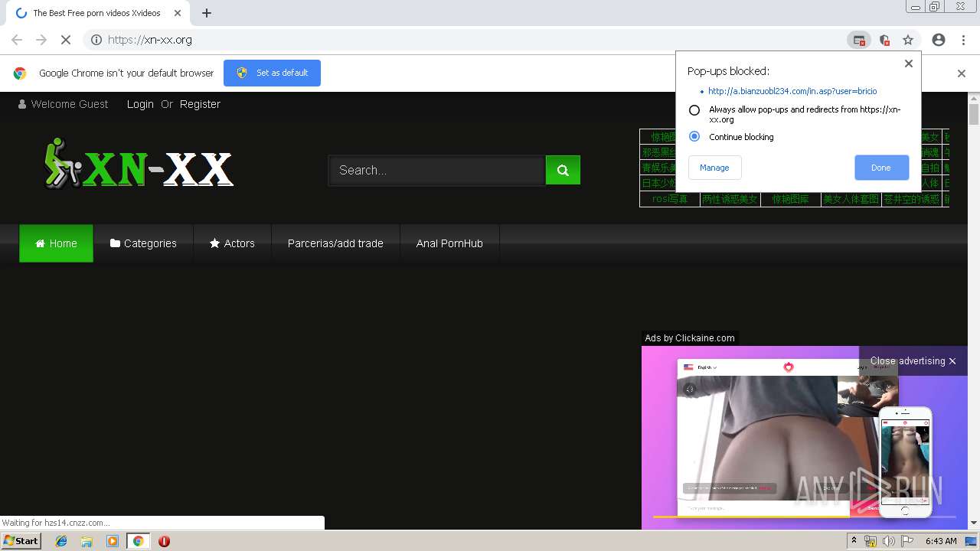The image size is (980, 551).
Task: Open the blocked bianzuobl234.com pop-up link
Action: (x=792, y=91)
